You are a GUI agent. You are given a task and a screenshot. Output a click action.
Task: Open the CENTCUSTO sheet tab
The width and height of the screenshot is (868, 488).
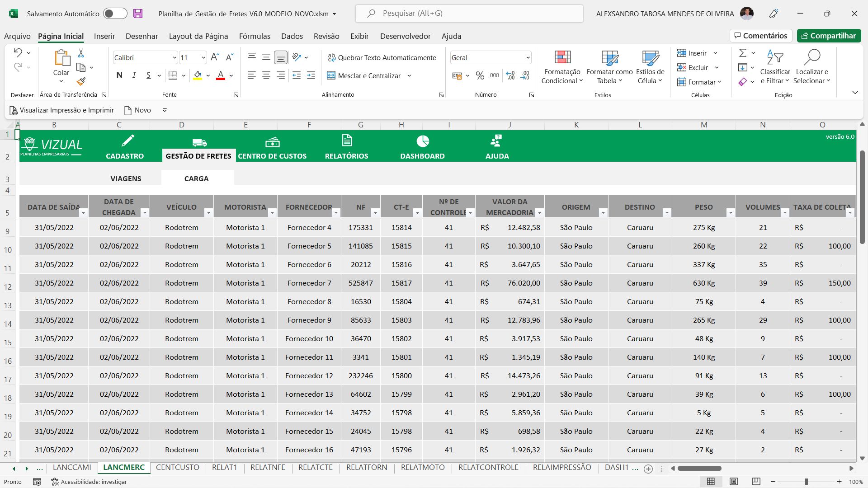click(178, 467)
